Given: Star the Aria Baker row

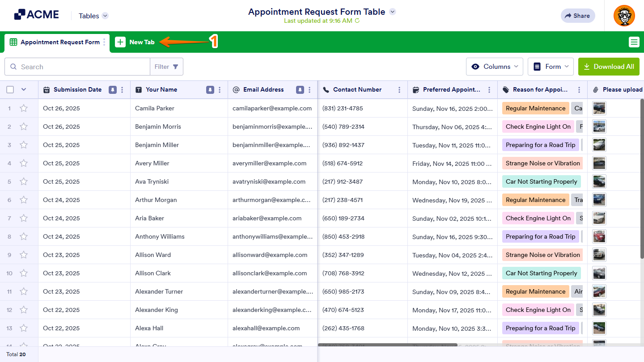Looking at the screenshot, I should (24, 218).
